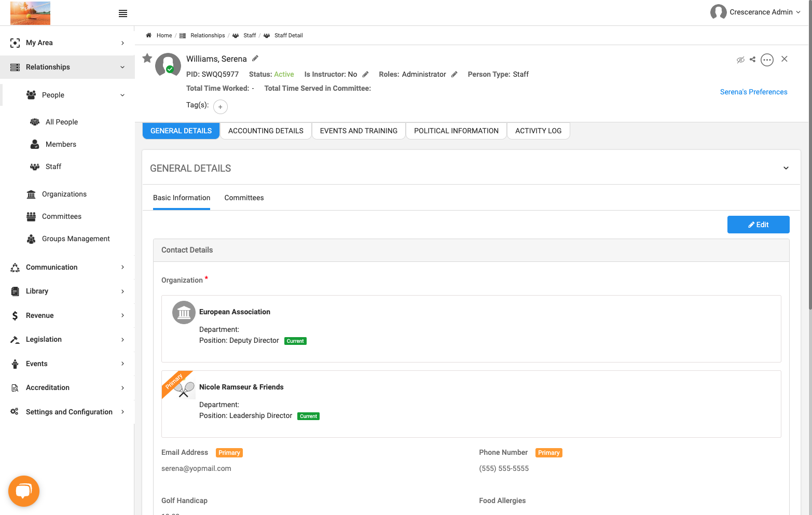Open Groups Management in sidebar
The width and height of the screenshot is (812, 515).
76,239
